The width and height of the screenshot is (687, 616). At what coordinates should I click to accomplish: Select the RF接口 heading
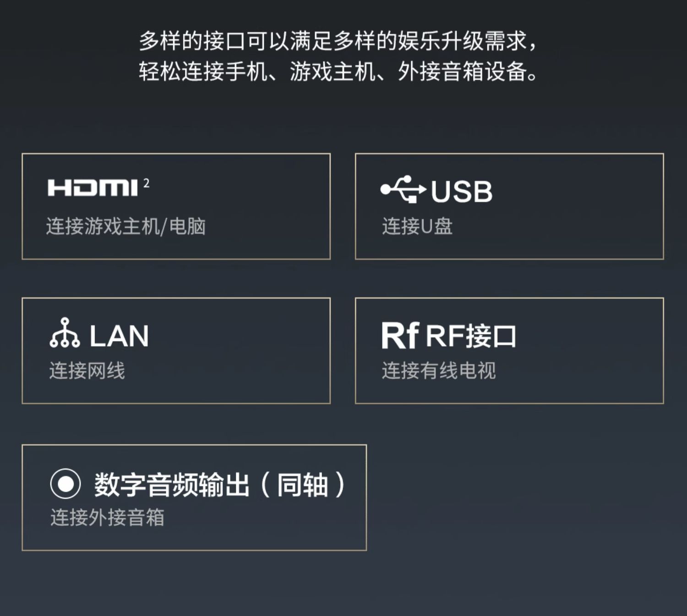click(x=471, y=336)
